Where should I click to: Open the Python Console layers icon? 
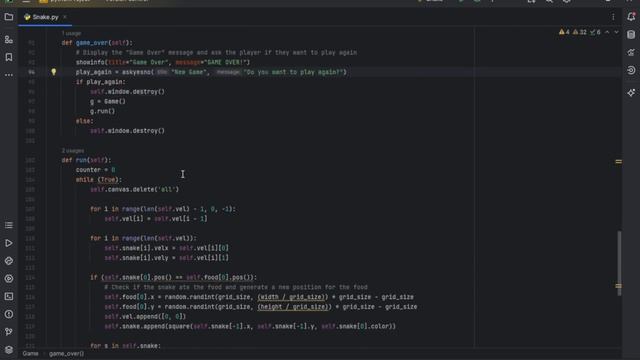[x=9, y=350]
